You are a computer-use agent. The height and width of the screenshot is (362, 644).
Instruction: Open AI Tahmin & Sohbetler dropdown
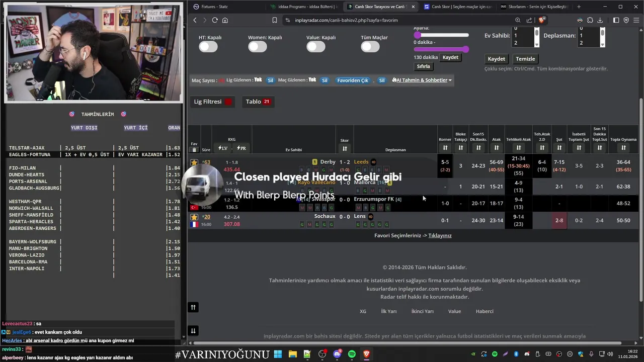[x=422, y=80]
